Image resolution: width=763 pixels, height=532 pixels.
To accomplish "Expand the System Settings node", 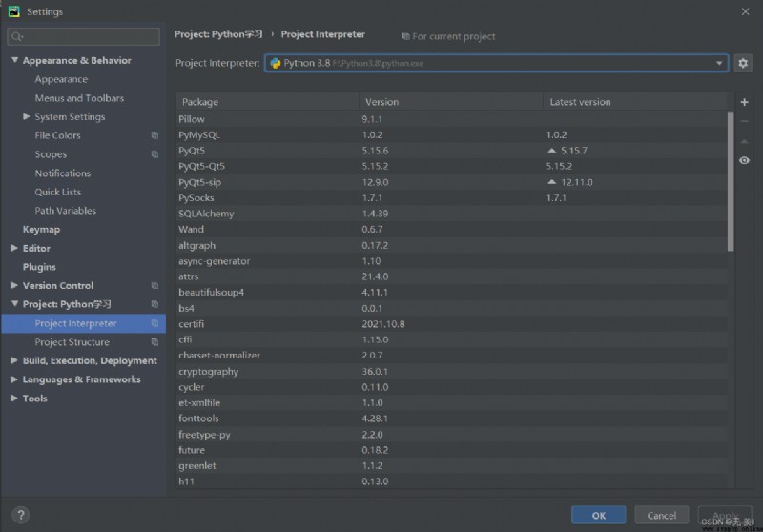I will click(27, 116).
